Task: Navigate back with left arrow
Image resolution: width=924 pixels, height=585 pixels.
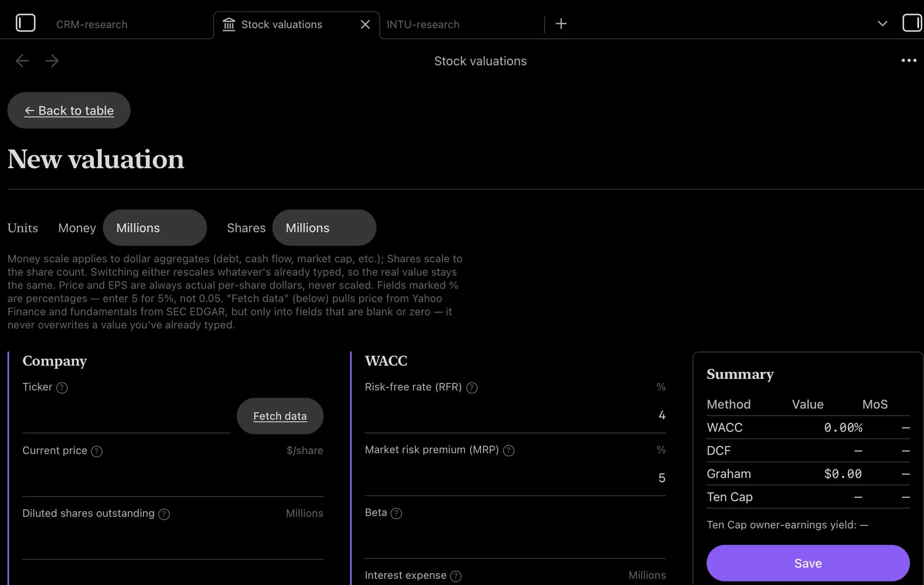Action: coord(22,60)
